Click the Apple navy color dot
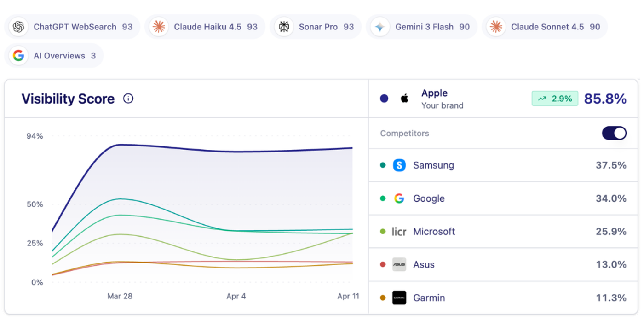The width and height of the screenshot is (644, 321). pos(384,98)
